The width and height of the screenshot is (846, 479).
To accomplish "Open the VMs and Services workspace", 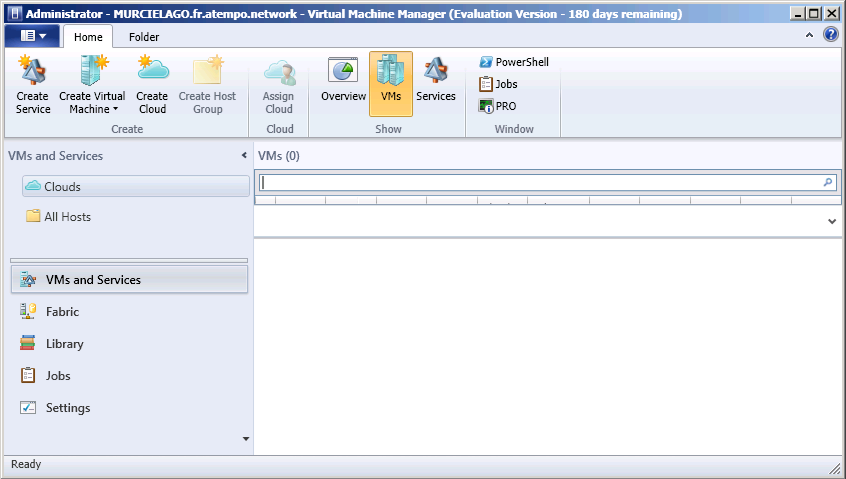I will (x=129, y=279).
